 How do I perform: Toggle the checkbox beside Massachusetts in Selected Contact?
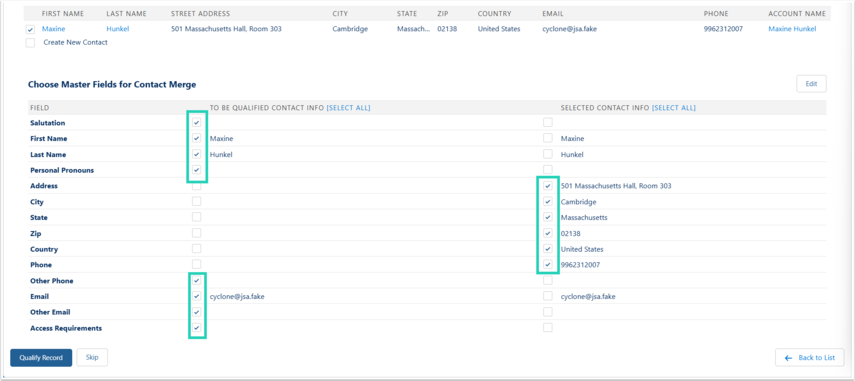[x=547, y=217]
